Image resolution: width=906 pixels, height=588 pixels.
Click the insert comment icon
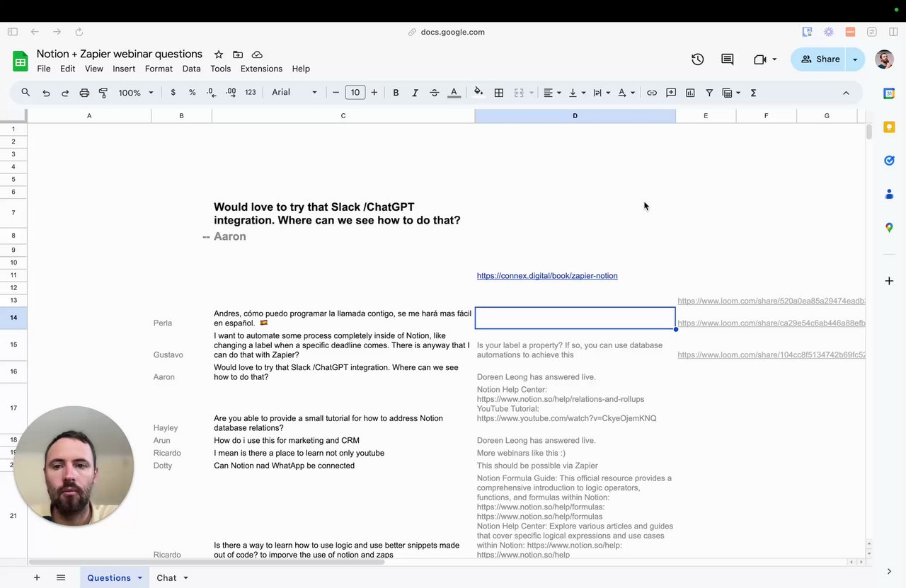(671, 93)
